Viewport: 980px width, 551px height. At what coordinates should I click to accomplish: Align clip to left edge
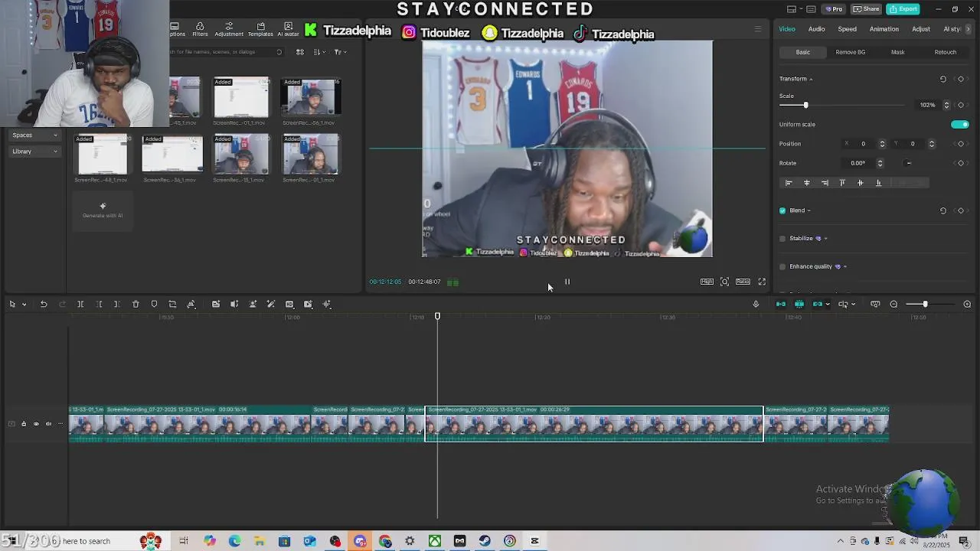click(789, 183)
